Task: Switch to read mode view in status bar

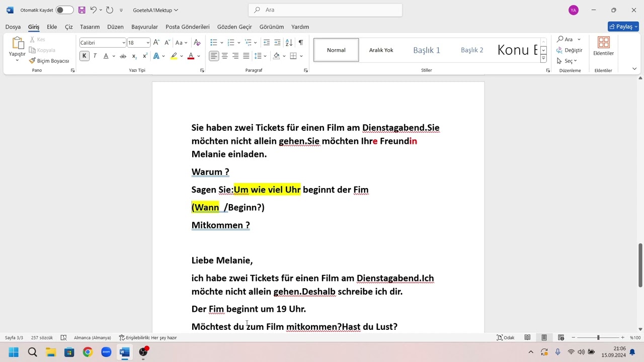Action: coord(527,338)
